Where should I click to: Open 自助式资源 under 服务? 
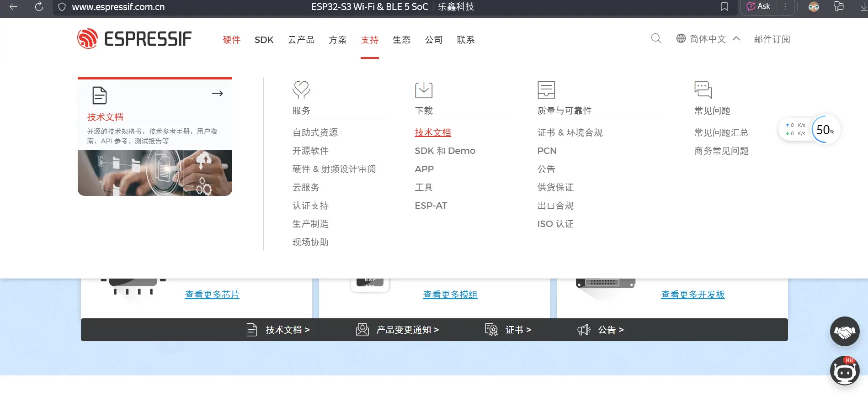[315, 132]
